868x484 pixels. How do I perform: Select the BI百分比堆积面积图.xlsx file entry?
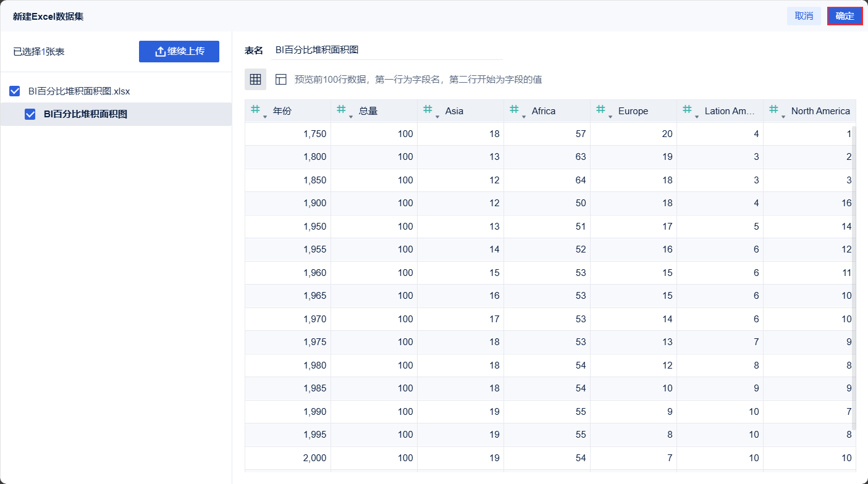79,91
